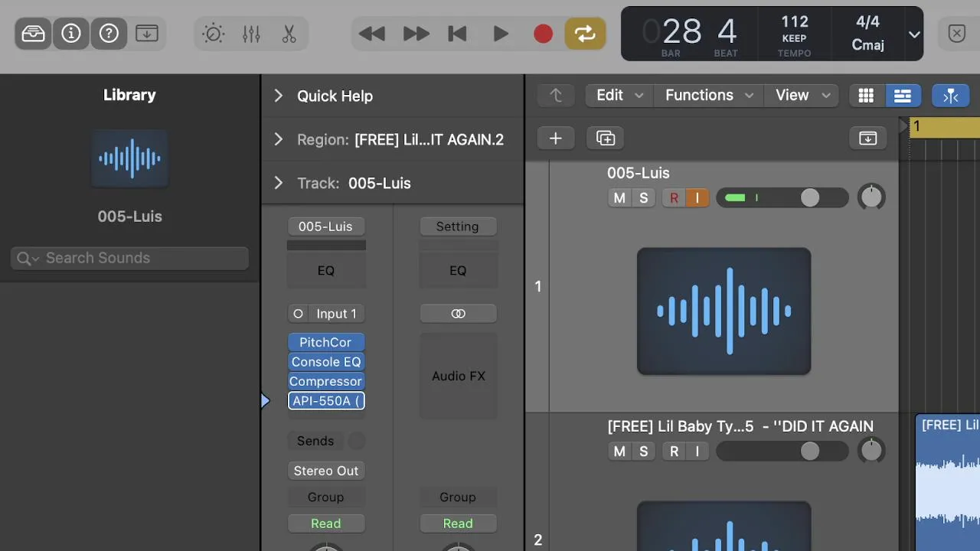This screenshot has height=551, width=980.
Task: Open the Compressor plugin
Action: [325, 381]
